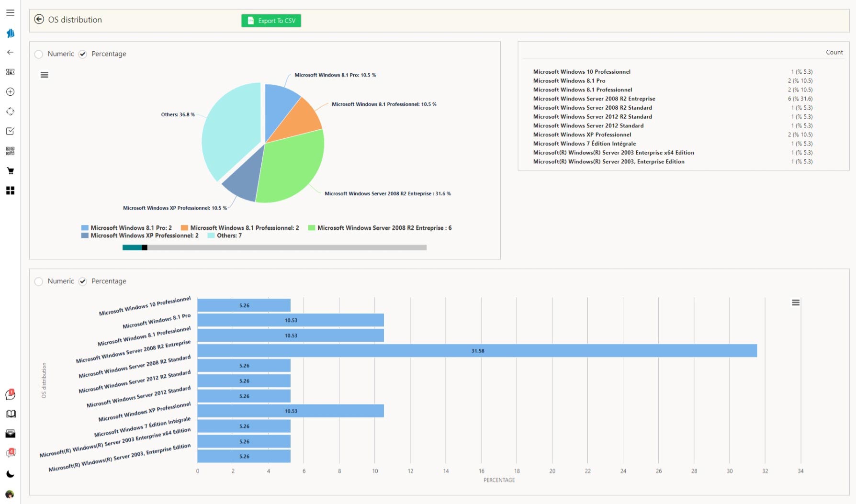This screenshot has width=856, height=504.
Task: Open the knowledge base book icon
Action: tap(10, 414)
